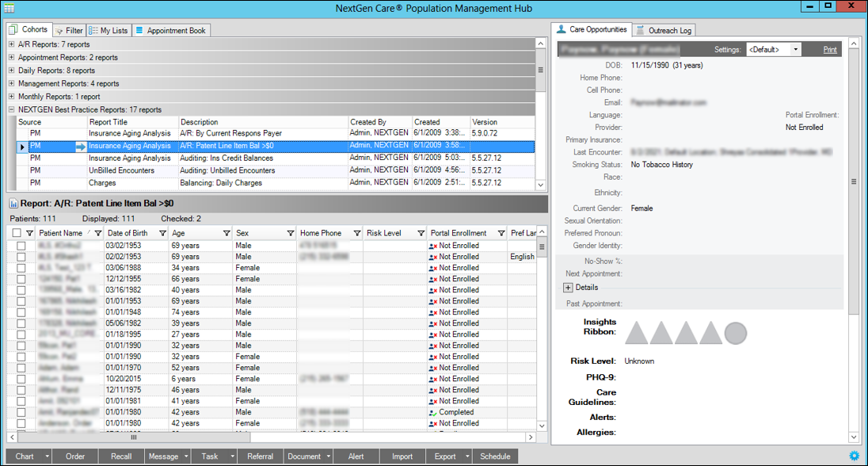Click the row selector arrow of highlighted report
Image resolution: width=868 pixels, height=466 pixels.
click(22, 147)
